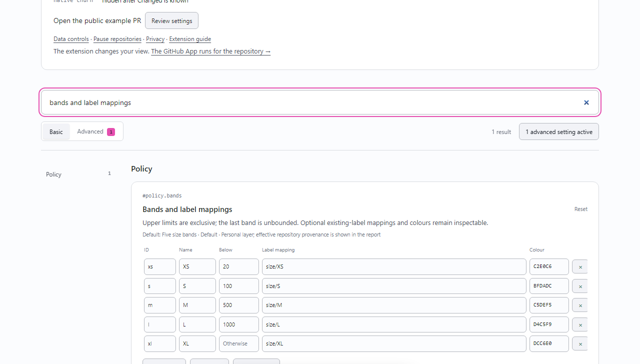Open the Pause repositories link

pos(117,39)
